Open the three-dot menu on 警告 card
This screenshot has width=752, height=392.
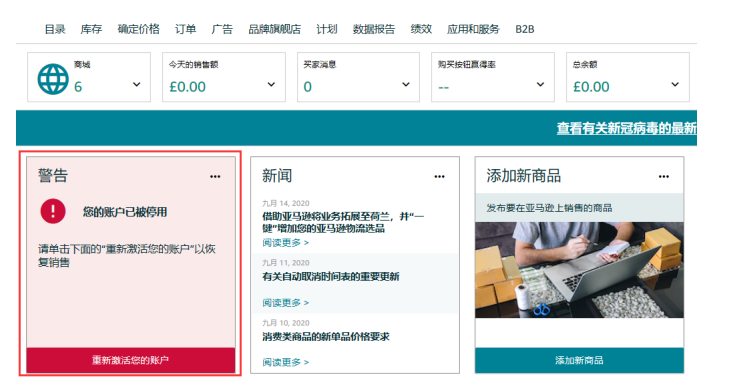point(215,177)
